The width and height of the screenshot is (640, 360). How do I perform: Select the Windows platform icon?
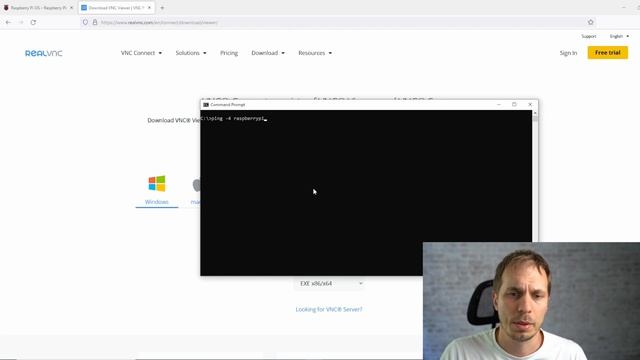[x=157, y=184]
